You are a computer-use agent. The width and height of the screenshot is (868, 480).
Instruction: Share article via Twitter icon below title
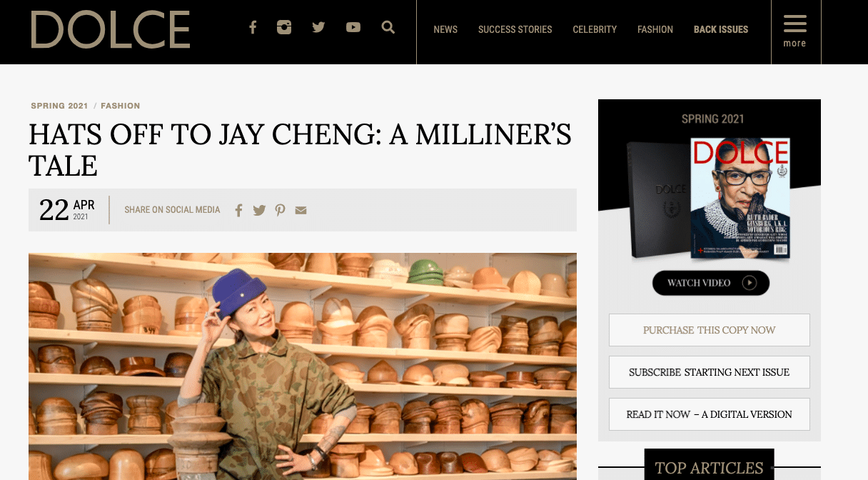tap(259, 210)
